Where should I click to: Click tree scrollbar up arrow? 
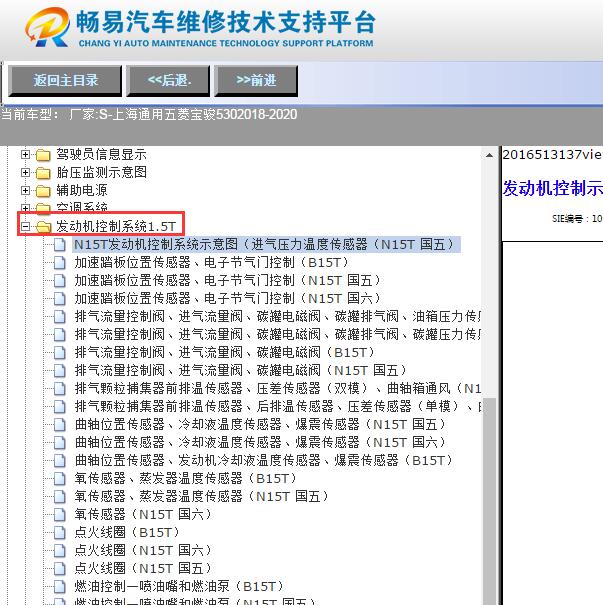pos(489,155)
